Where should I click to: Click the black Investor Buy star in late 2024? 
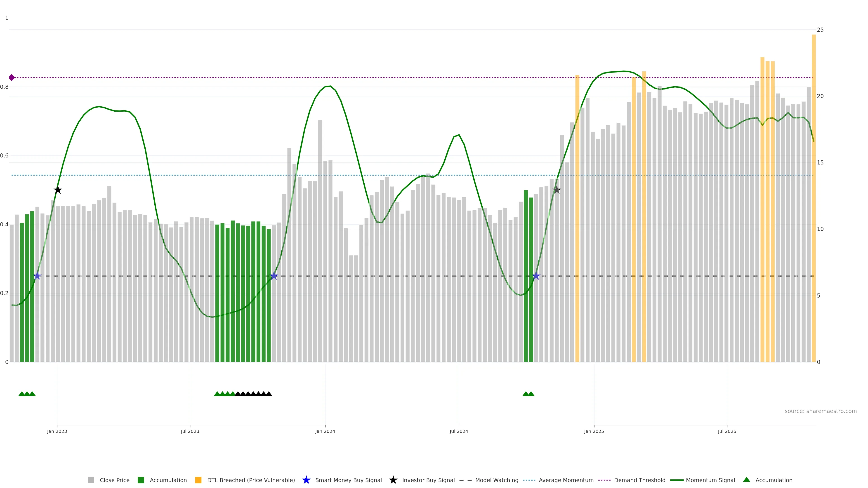(x=557, y=190)
